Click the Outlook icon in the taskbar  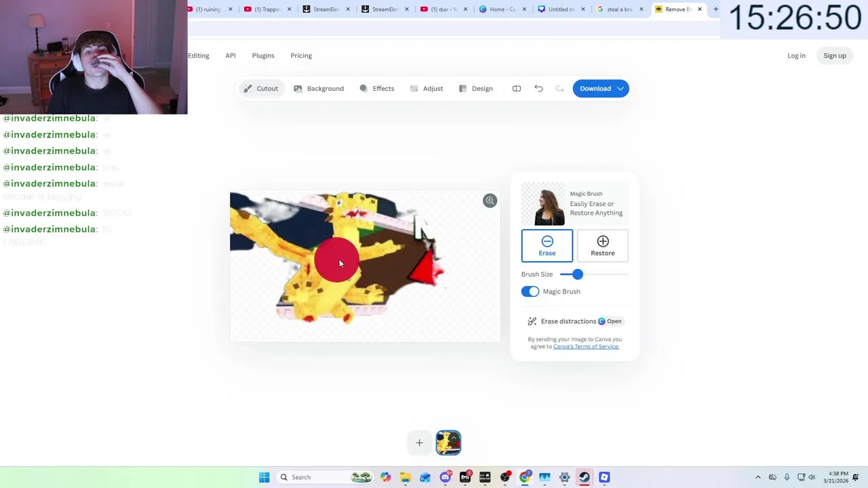tap(425, 477)
